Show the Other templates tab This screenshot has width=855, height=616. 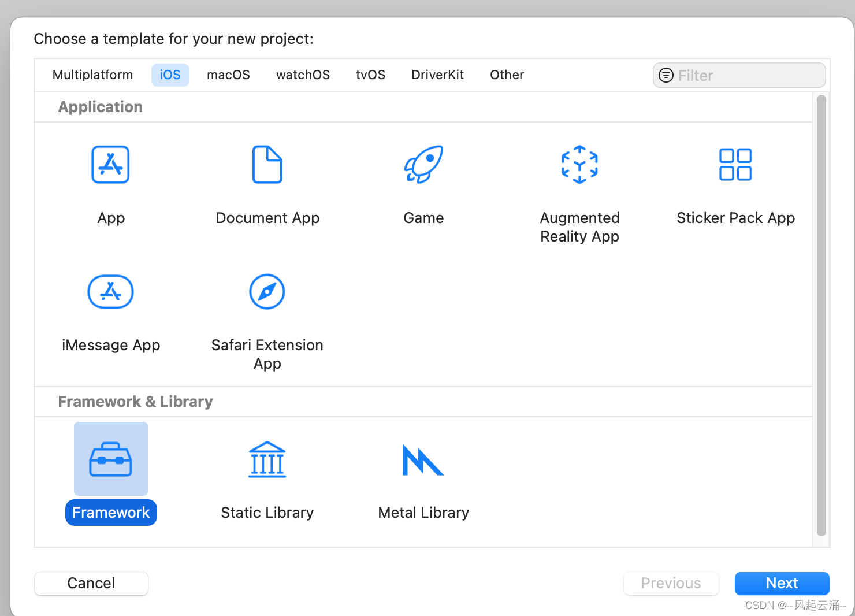[x=507, y=75]
